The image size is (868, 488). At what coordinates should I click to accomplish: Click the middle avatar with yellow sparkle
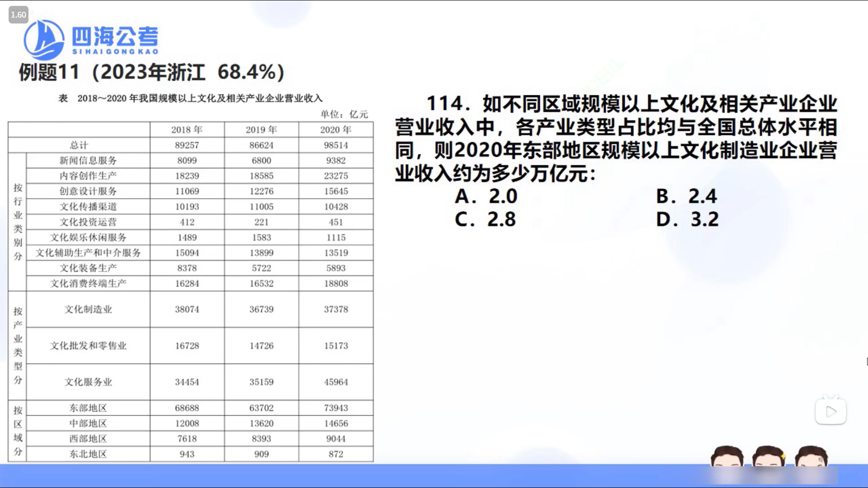click(x=769, y=456)
